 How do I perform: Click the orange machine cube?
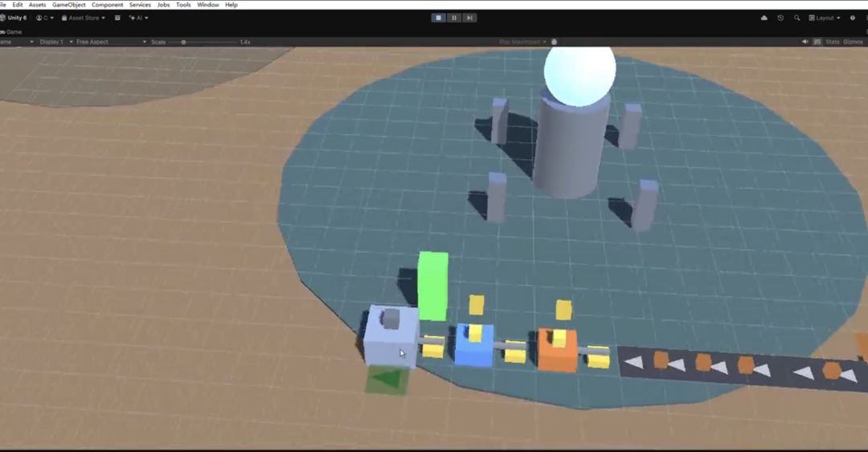[x=557, y=350]
